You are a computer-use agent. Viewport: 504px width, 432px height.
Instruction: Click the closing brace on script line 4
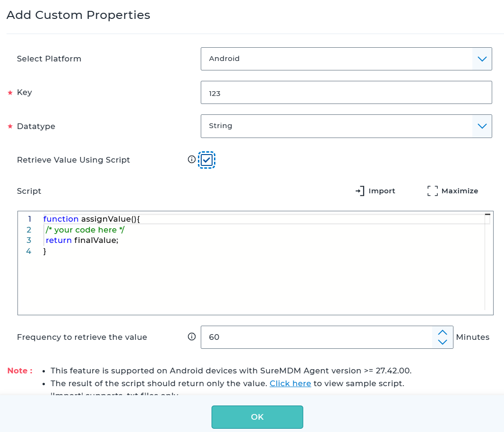pyautogui.click(x=45, y=251)
